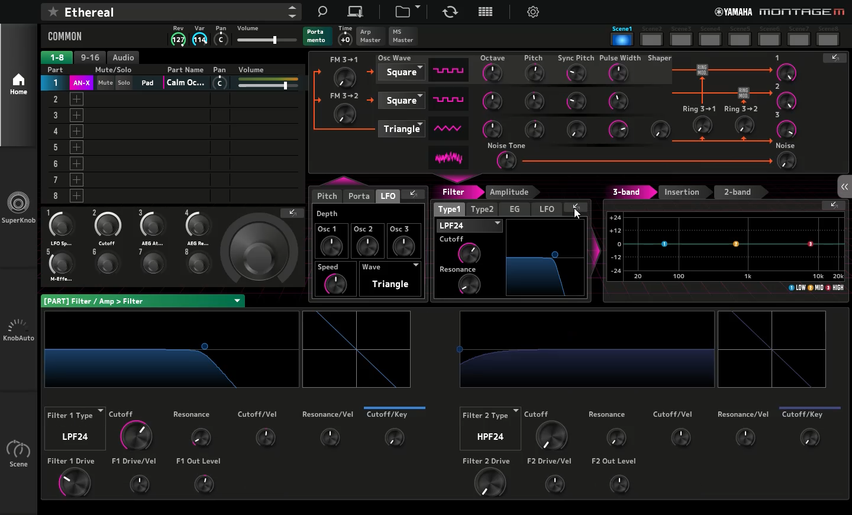Open settings gear icon in top bar
This screenshot has width=852, height=515.
533,12
